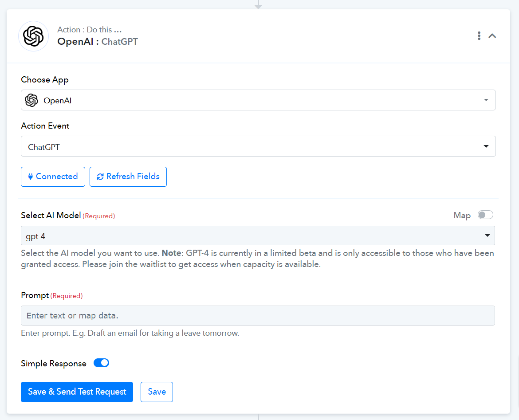The height and width of the screenshot is (420, 519).
Task: Click the "Enter prompt. E.g. Draft an email" hint
Action: click(130, 333)
